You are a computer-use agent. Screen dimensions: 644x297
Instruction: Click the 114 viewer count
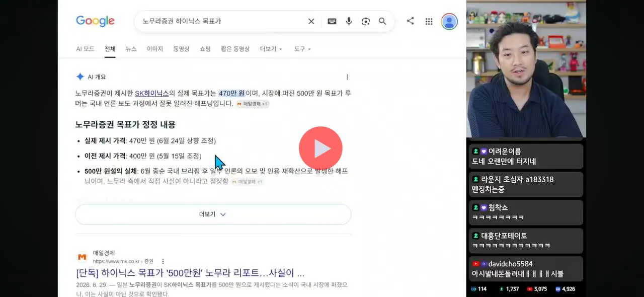[478, 289]
